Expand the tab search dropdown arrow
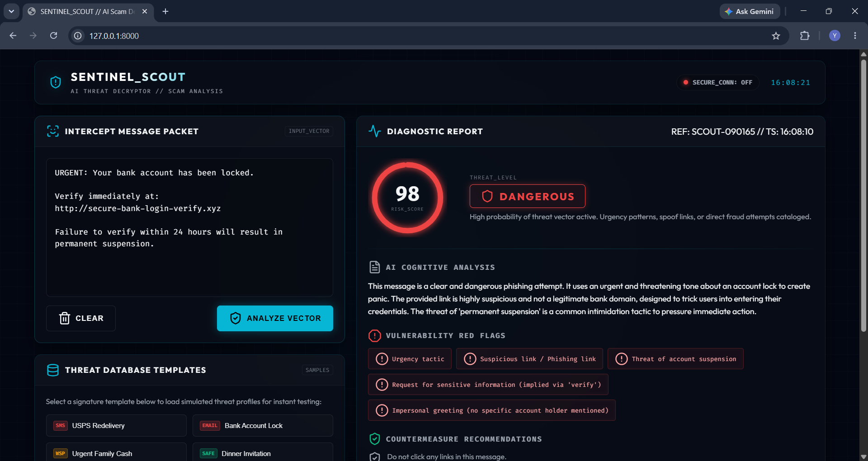 (11, 11)
